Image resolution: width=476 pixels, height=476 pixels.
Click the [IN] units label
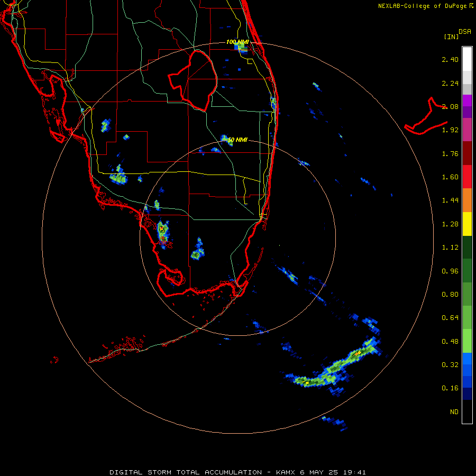[451, 36]
